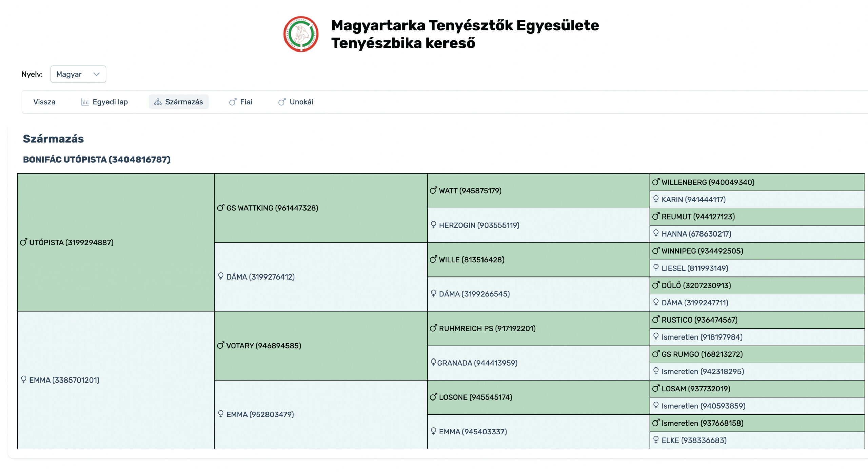Click the Vissza back button
The width and height of the screenshot is (868, 472).
click(x=44, y=102)
